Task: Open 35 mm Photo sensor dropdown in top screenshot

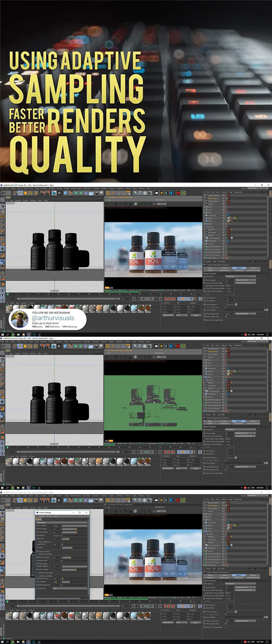Action: tap(245, 283)
